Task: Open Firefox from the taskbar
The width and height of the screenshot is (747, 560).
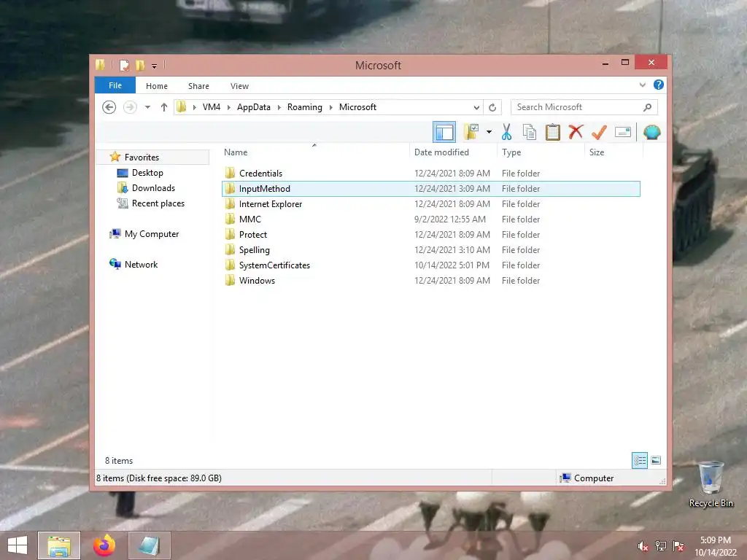Action: tap(104, 545)
